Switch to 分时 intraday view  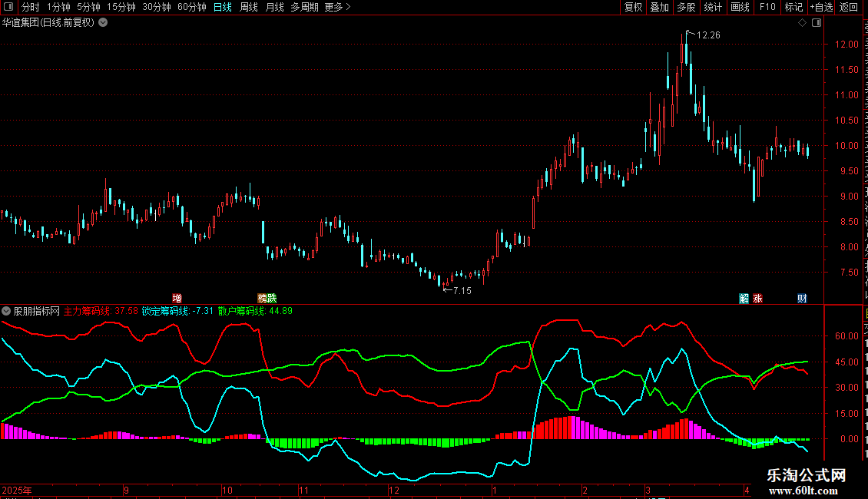point(31,7)
